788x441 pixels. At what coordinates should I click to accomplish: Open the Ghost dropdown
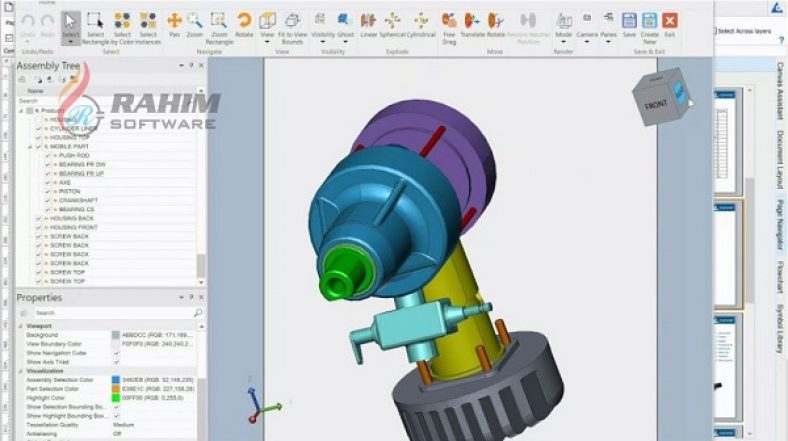345,42
